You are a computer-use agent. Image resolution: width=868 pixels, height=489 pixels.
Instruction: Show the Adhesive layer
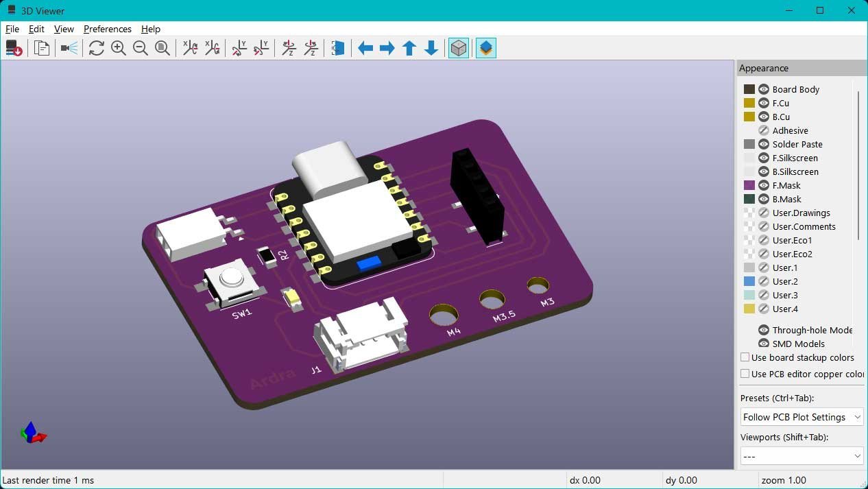pos(763,130)
